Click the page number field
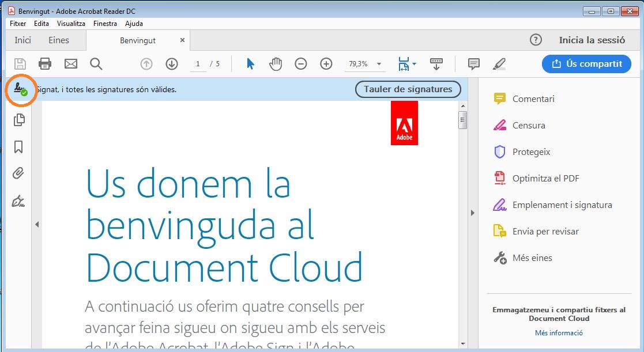This screenshot has width=644, height=352. pos(198,64)
